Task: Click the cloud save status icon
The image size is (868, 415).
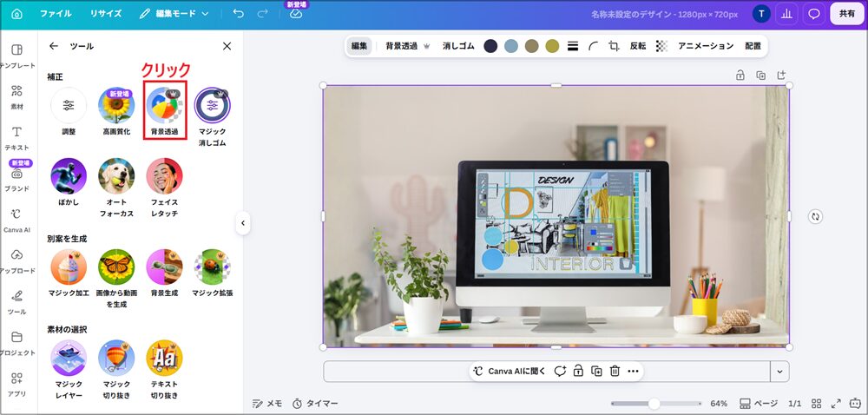Action: [x=296, y=15]
